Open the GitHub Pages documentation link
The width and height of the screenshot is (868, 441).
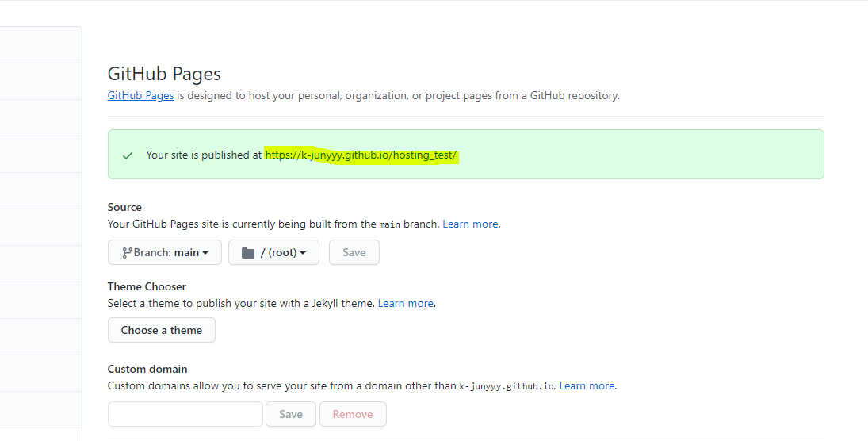(140, 95)
